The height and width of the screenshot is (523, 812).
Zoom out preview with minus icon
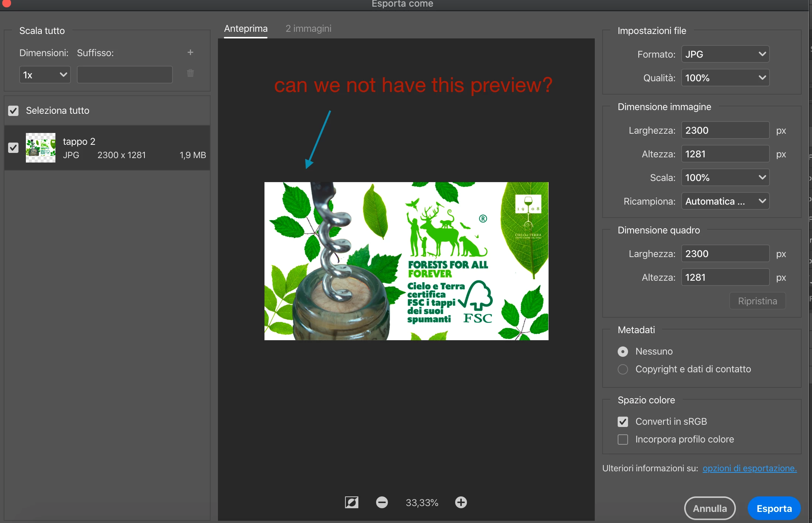click(x=382, y=502)
